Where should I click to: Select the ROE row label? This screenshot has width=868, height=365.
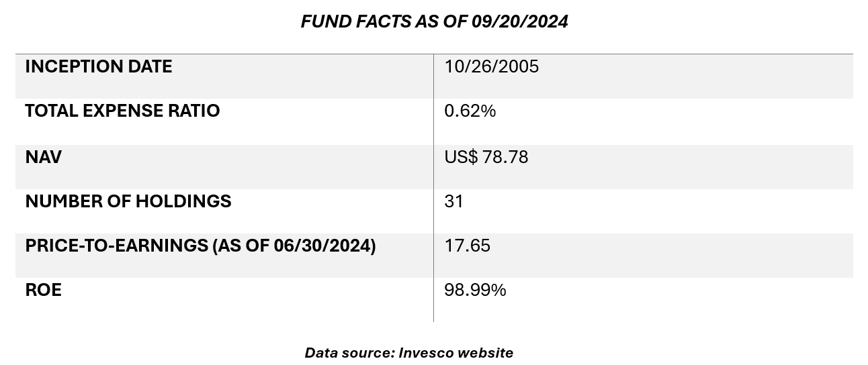(43, 291)
